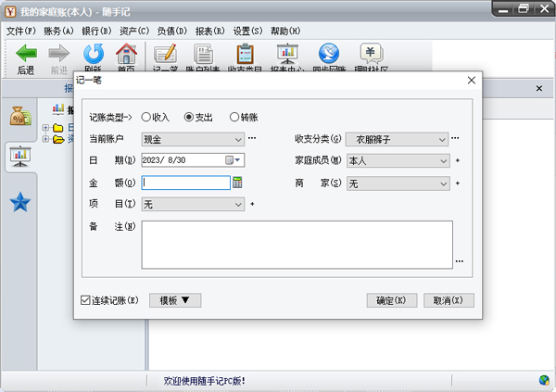This screenshot has width=556, height=392.
Task: Click the bar chart icon in the tree panel
Action: click(58, 109)
